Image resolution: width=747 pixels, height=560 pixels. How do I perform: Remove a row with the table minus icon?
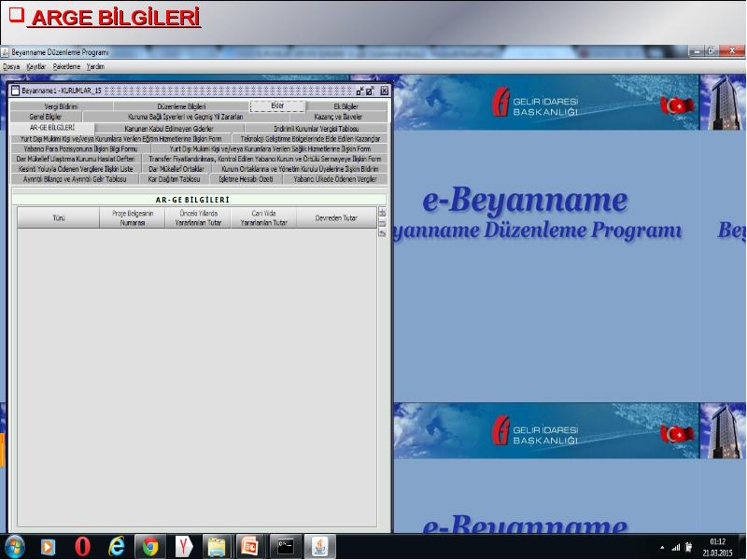tap(382, 223)
